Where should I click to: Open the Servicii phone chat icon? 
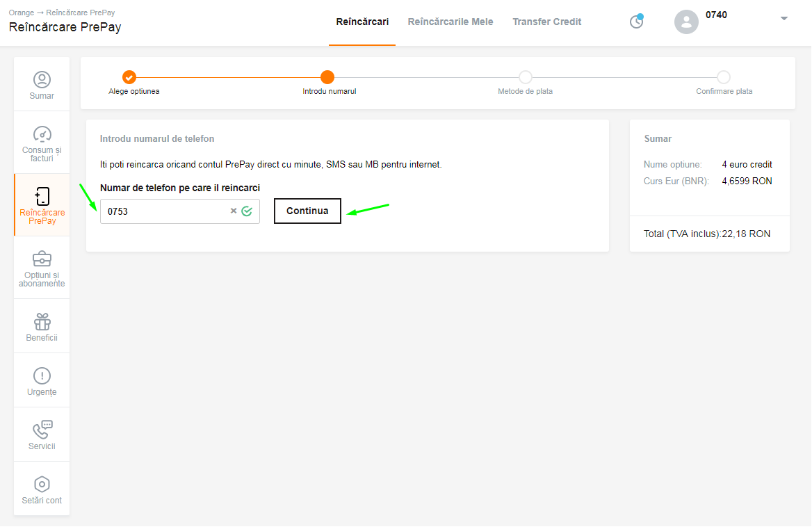[x=42, y=430]
